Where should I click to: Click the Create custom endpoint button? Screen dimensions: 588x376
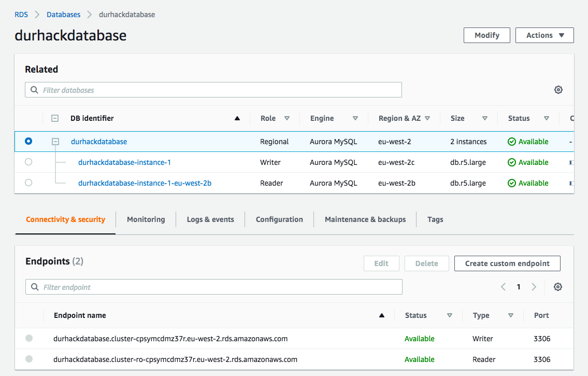(507, 263)
